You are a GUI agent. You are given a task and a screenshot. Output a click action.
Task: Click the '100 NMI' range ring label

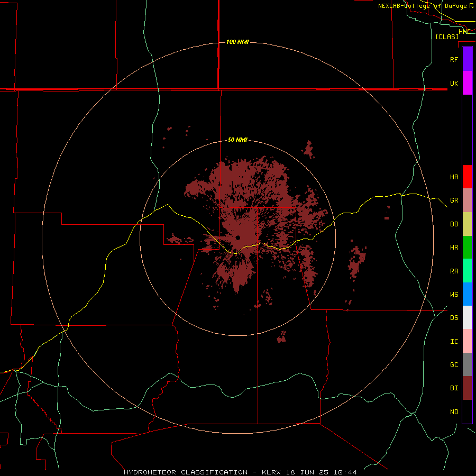click(237, 42)
